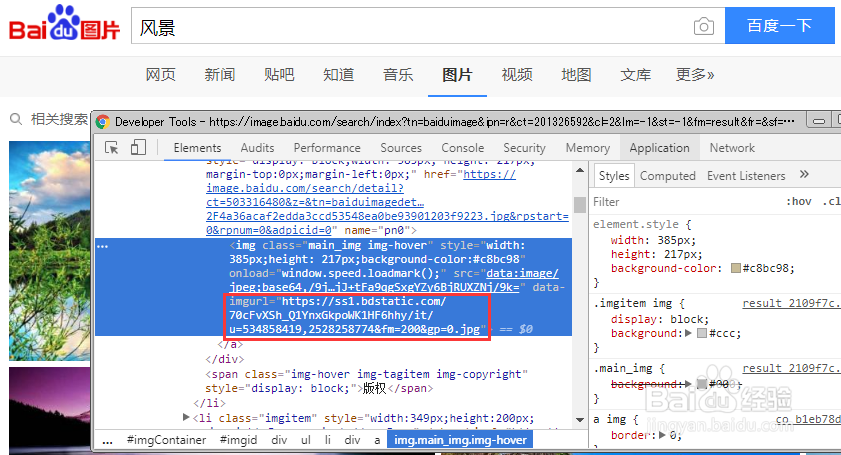Select the 图片 navigation tab
Screen dimensions: 841x455
coord(458,75)
